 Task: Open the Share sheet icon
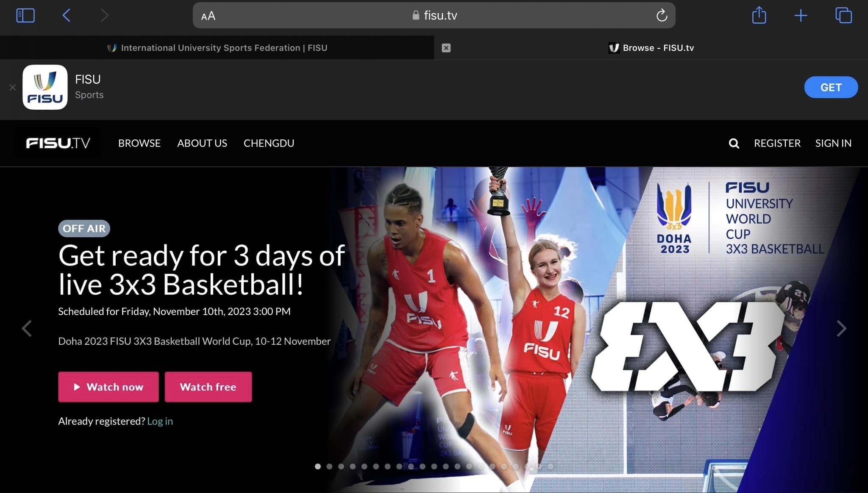[759, 15]
